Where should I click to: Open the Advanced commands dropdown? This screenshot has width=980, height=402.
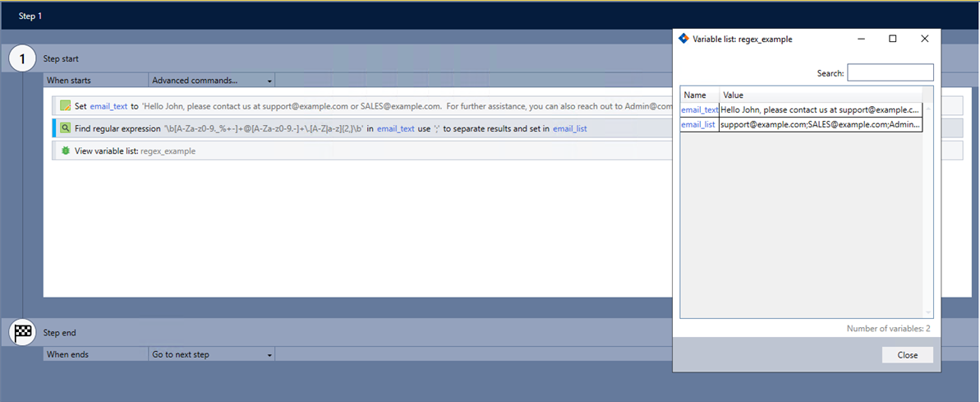[x=212, y=80]
